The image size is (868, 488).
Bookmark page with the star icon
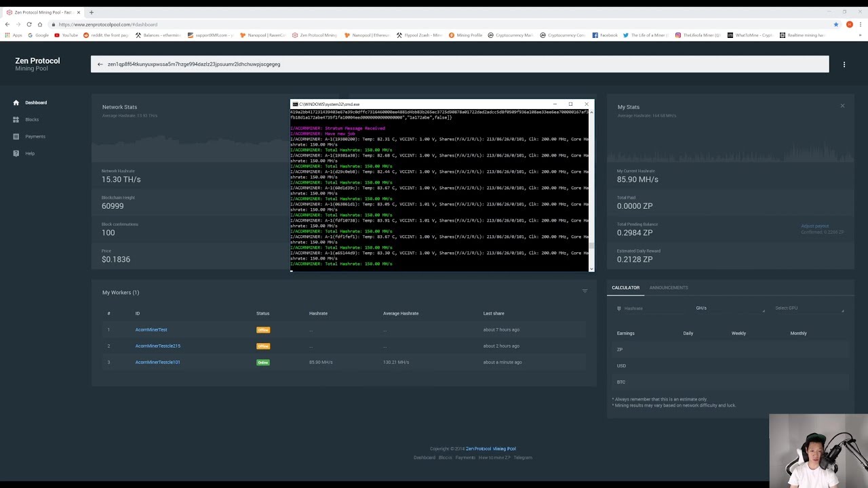[x=836, y=24]
